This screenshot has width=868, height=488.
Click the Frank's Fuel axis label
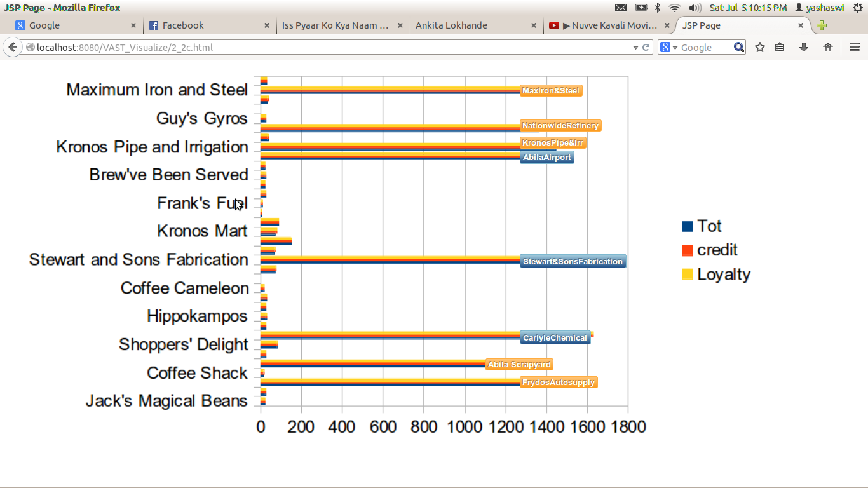pos(202,203)
